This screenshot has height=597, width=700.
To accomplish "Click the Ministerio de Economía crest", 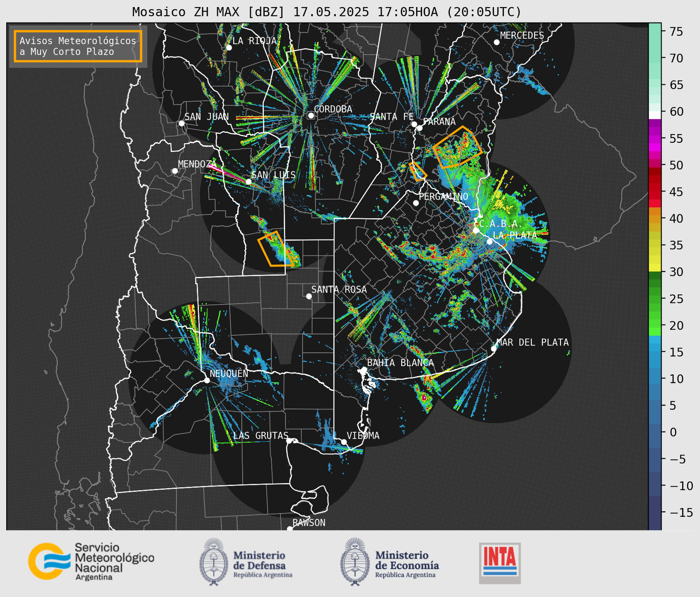I will click(355, 561).
